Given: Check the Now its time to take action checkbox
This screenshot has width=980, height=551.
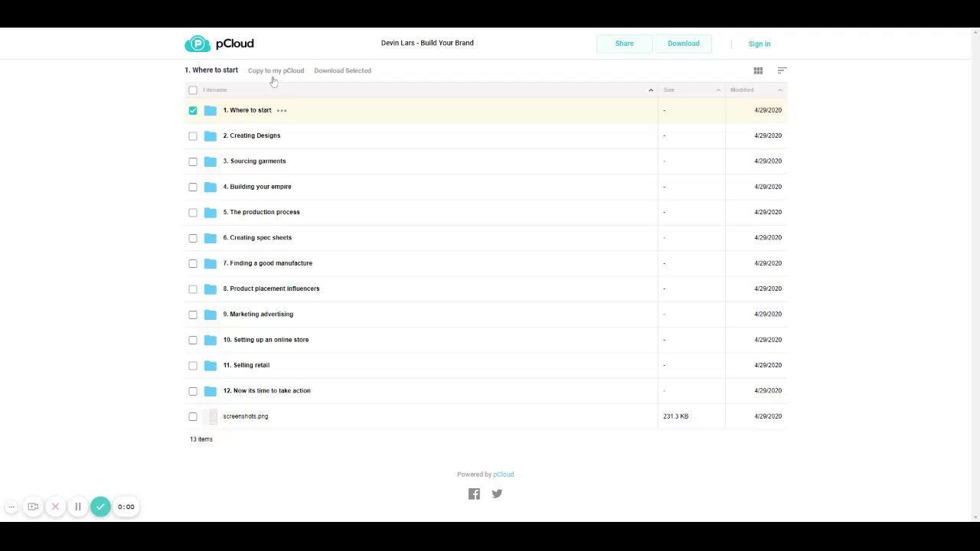Looking at the screenshot, I should coord(193,391).
